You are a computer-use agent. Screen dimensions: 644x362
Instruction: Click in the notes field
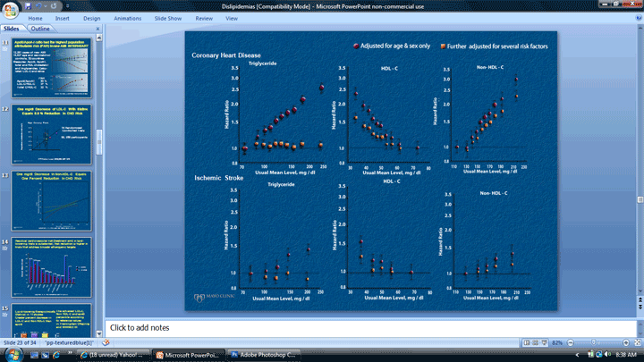tap(371, 328)
